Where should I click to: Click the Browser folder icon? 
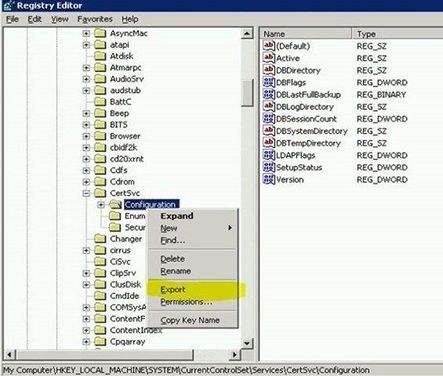(x=100, y=136)
